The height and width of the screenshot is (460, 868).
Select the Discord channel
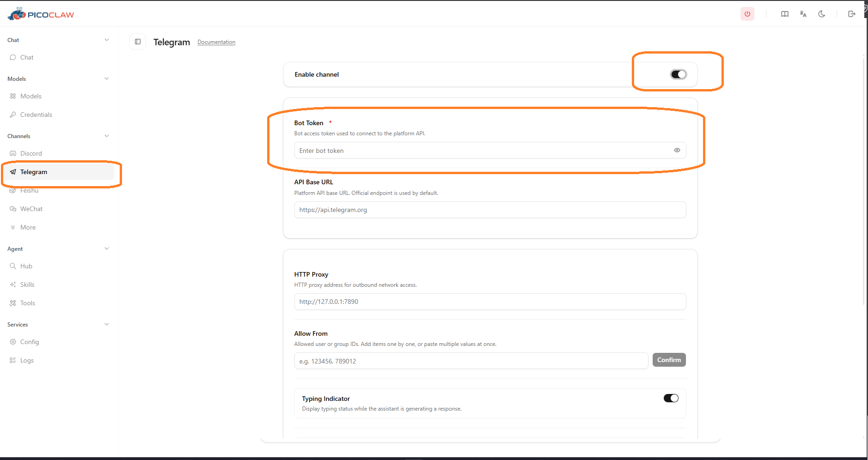[59, 153]
